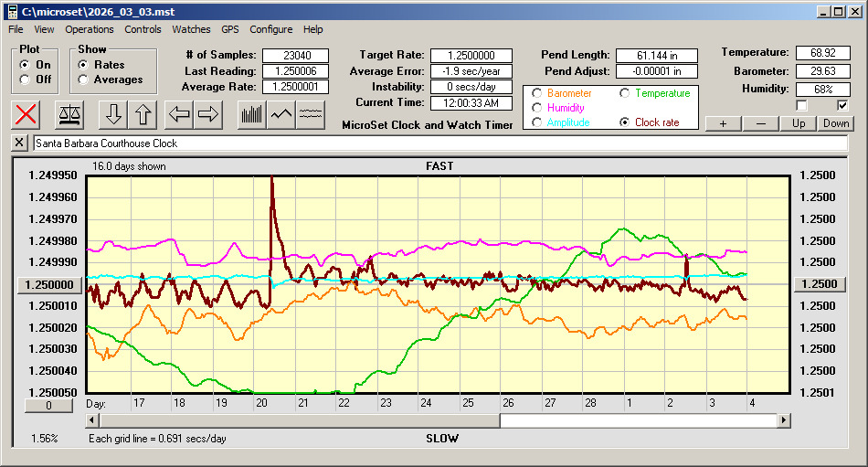Click the small X beside the clock name
The width and height of the screenshot is (868, 467).
coord(20,143)
